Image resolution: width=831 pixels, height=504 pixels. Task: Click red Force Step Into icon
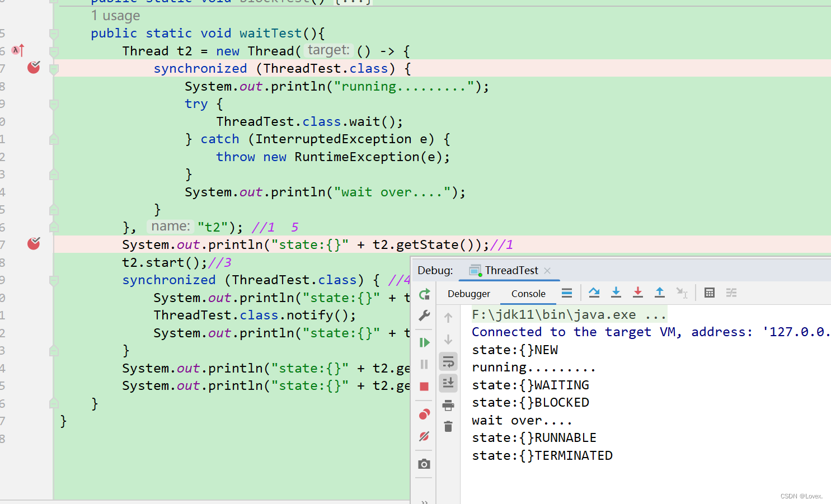[638, 293]
